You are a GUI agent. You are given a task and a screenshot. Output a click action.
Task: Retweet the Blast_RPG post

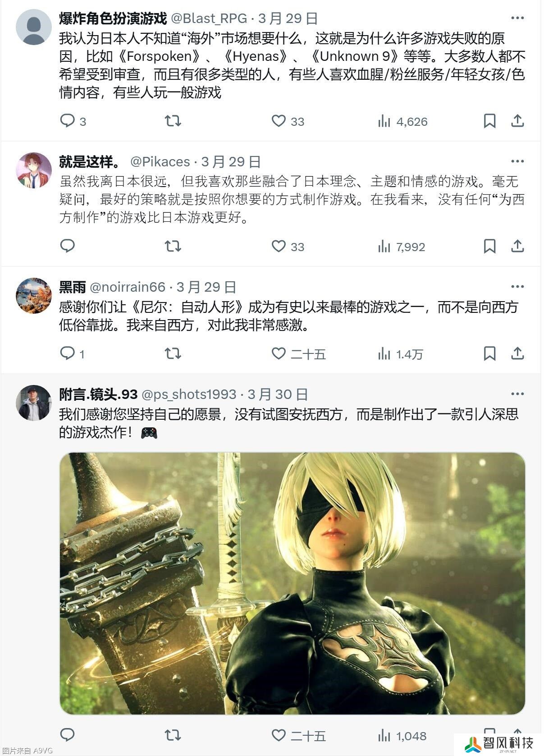point(173,121)
